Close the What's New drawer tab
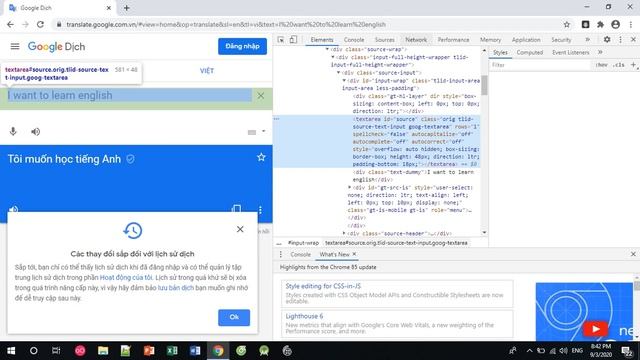 click(354, 254)
